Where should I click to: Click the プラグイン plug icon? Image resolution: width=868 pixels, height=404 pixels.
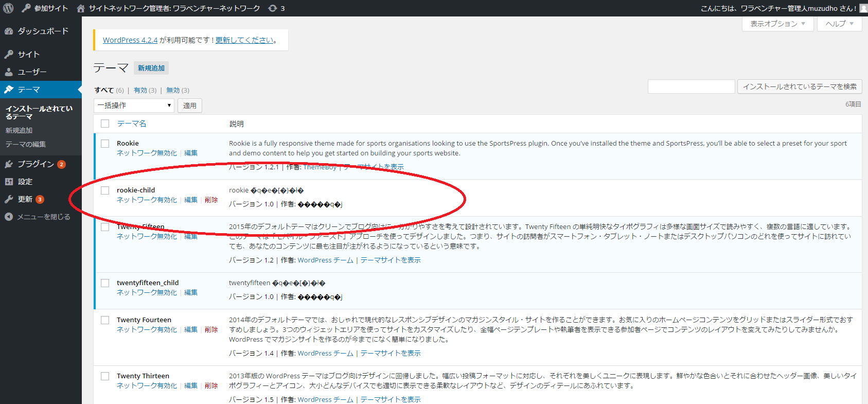9,164
